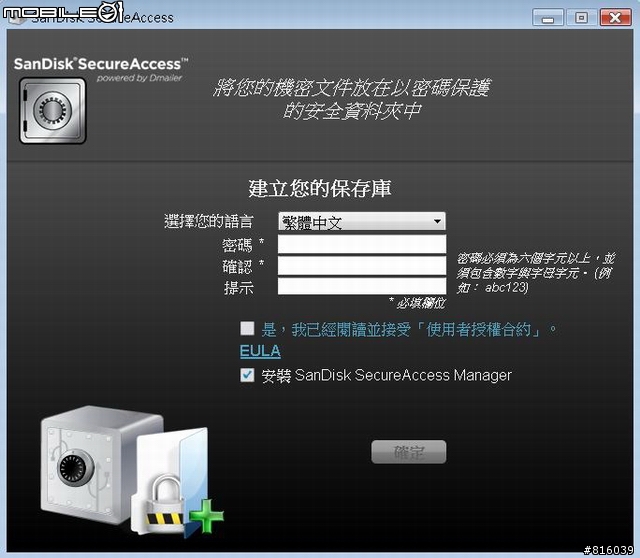
Task: Click the greyed 確定 confirm button
Action: (x=409, y=452)
